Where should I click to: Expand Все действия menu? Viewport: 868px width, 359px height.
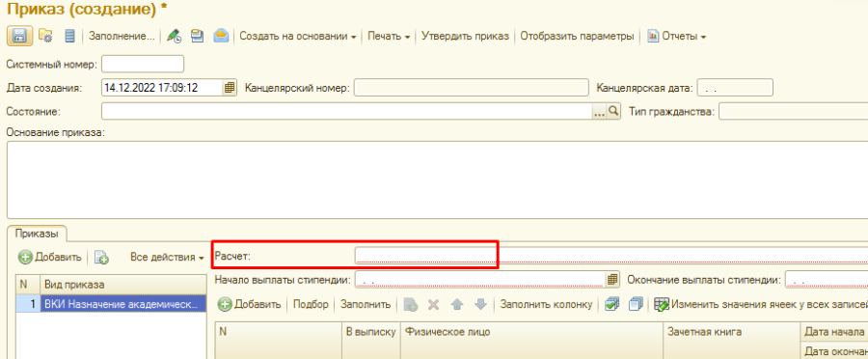[167, 257]
